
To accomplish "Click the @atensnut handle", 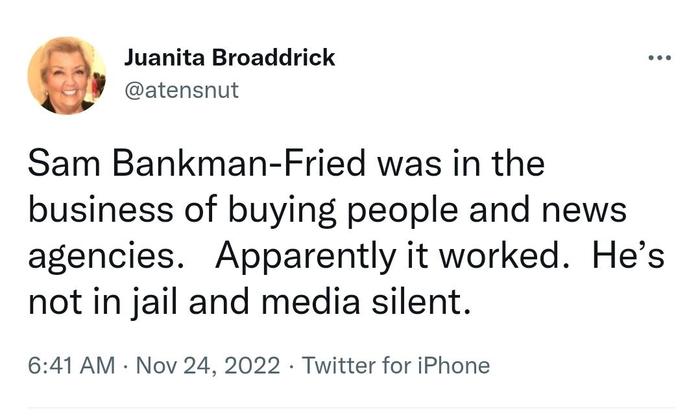I will 182,91.
